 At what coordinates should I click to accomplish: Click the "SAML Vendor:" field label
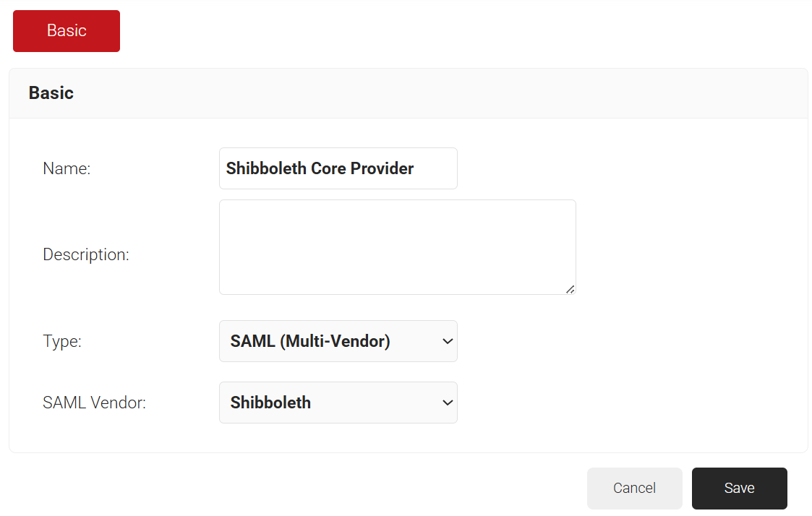click(94, 403)
